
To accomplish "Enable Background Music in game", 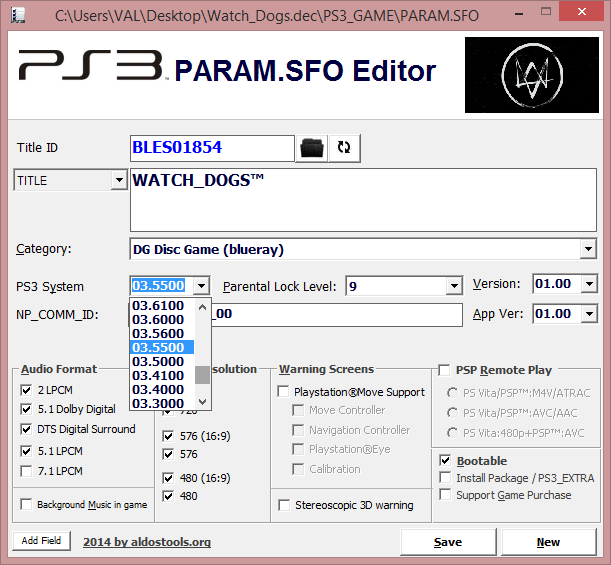I will 26,505.
